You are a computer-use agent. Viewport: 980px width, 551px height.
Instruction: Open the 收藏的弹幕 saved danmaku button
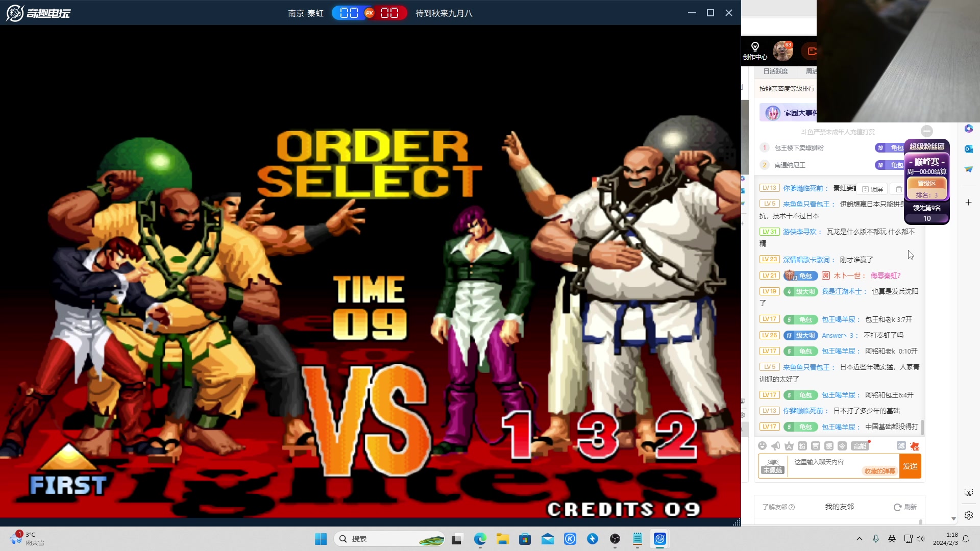click(x=879, y=471)
